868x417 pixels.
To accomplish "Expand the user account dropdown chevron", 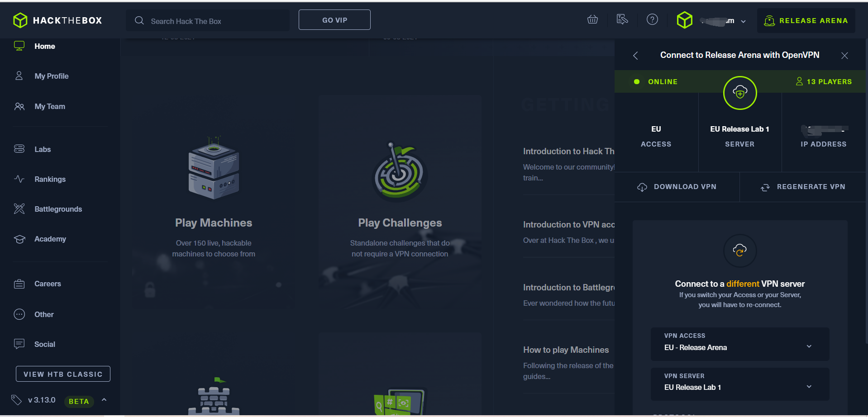I will click(743, 21).
